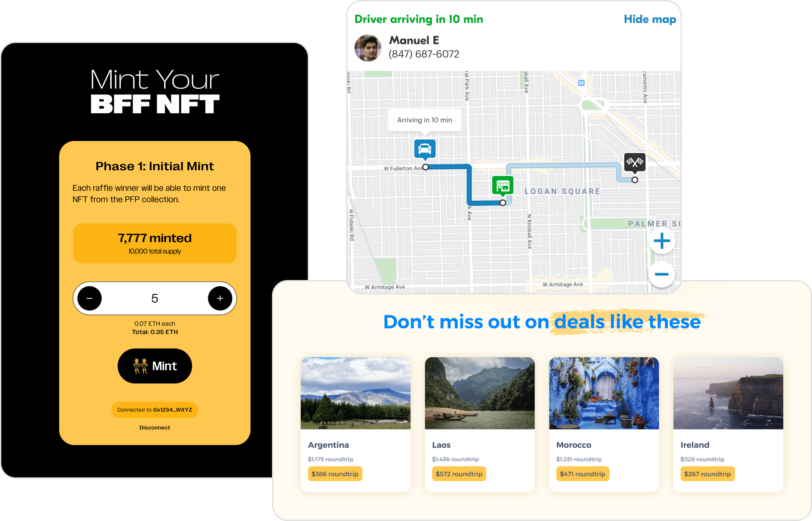Click the Disconnect wallet link
Screen dimensions: 812x521
[x=155, y=428]
